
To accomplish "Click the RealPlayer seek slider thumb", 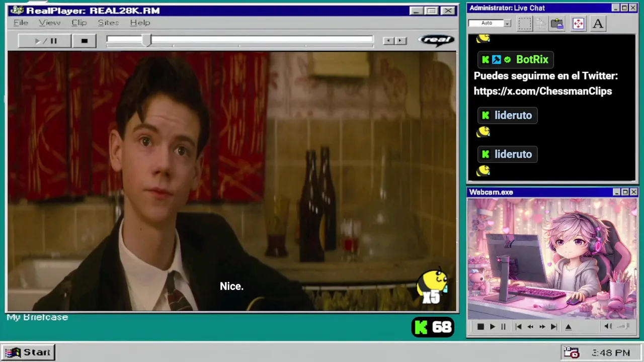I will pyautogui.click(x=146, y=41).
